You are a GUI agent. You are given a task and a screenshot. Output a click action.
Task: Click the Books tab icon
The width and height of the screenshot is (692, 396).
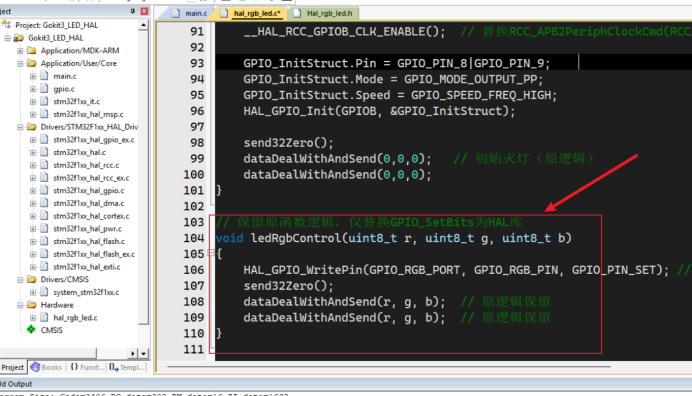pos(35,367)
